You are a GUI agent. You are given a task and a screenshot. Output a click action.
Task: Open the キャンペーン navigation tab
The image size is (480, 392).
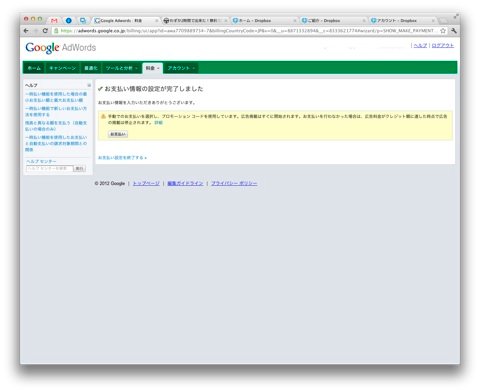pos(62,68)
